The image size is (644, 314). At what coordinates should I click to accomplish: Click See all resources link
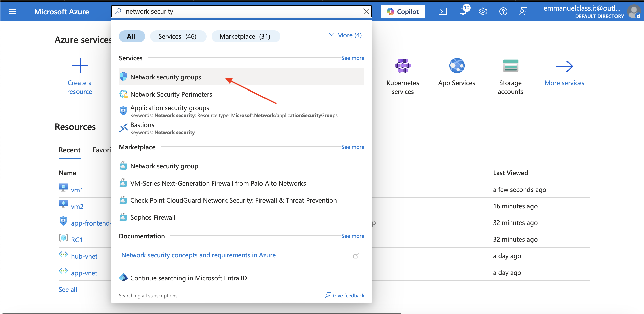click(68, 290)
